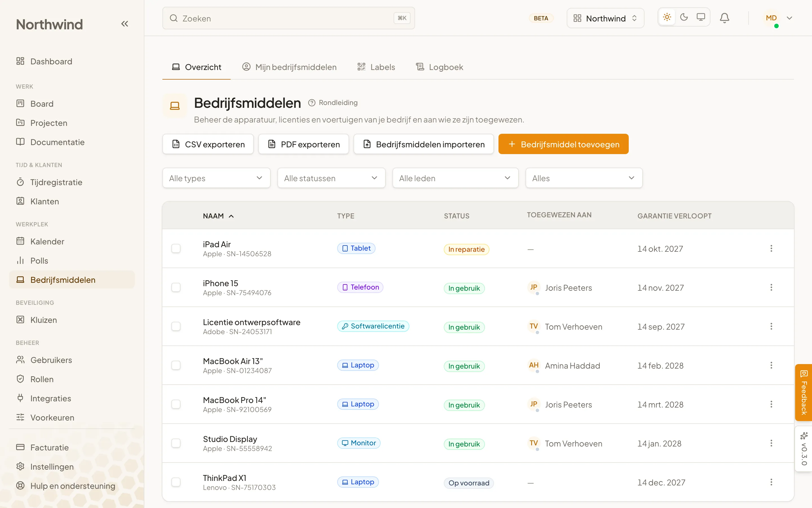Select system theme with the monitor icon
812x508 pixels.
701,17
